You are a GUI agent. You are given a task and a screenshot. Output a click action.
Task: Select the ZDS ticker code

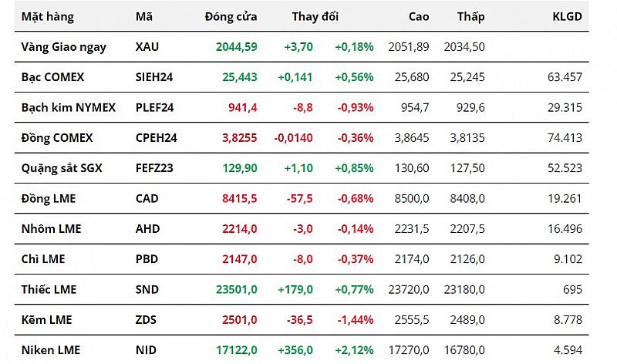tap(147, 320)
